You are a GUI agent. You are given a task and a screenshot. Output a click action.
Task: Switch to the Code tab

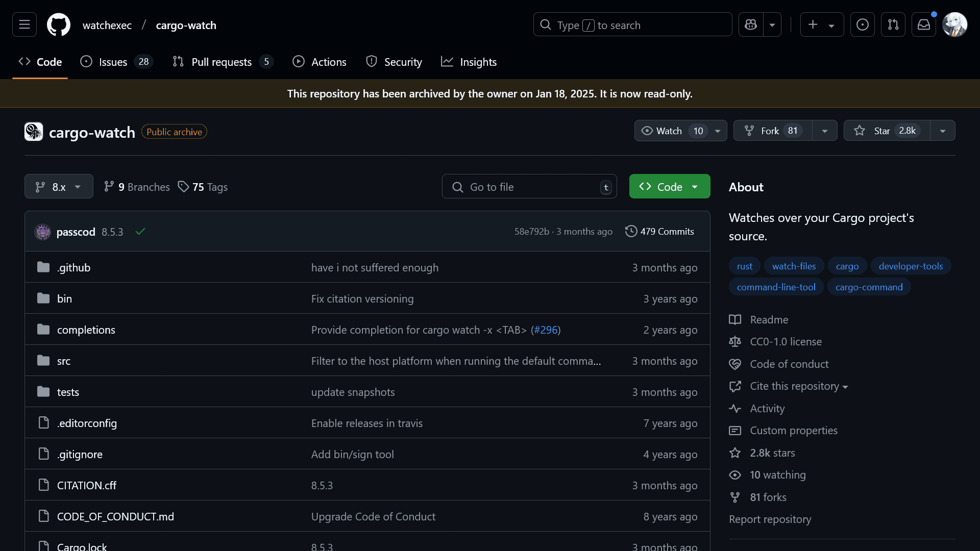(x=40, y=62)
